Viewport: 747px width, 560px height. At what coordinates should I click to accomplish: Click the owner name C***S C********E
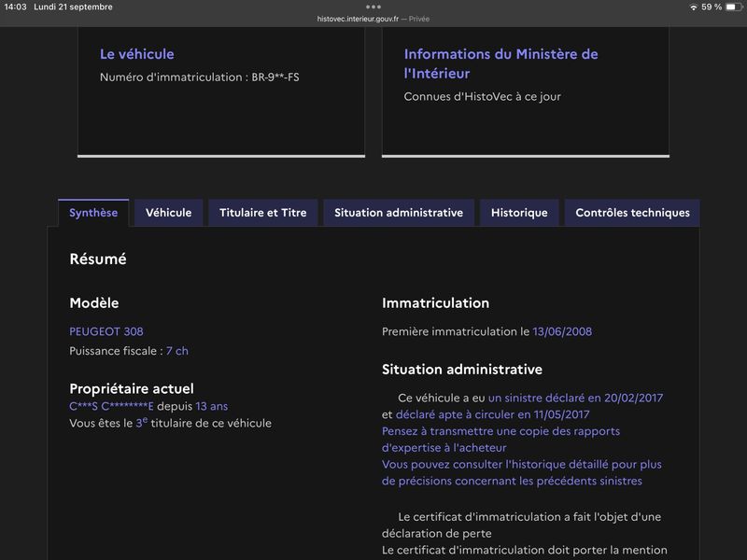coord(111,406)
